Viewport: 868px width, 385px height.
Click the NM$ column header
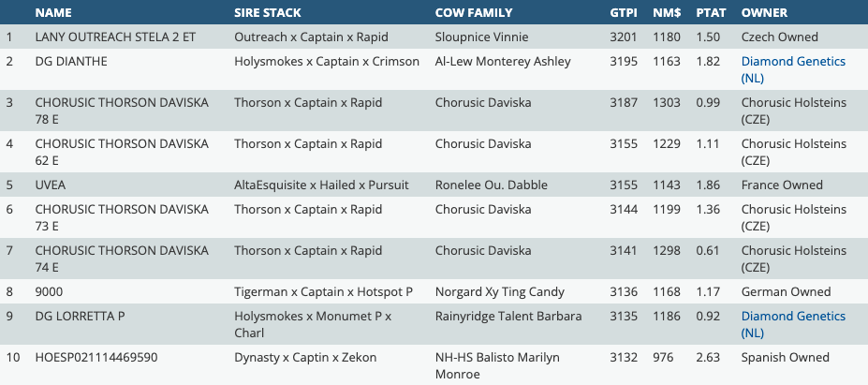click(667, 13)
